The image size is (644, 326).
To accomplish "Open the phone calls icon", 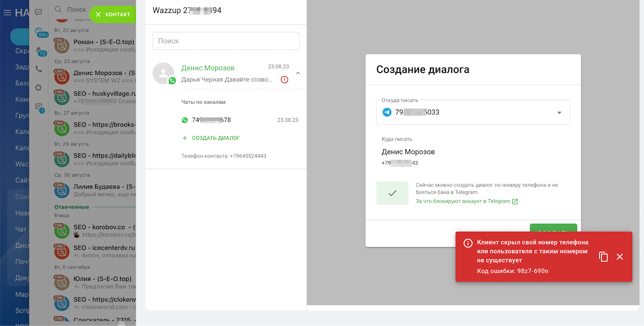I will (x=39, y=69).
